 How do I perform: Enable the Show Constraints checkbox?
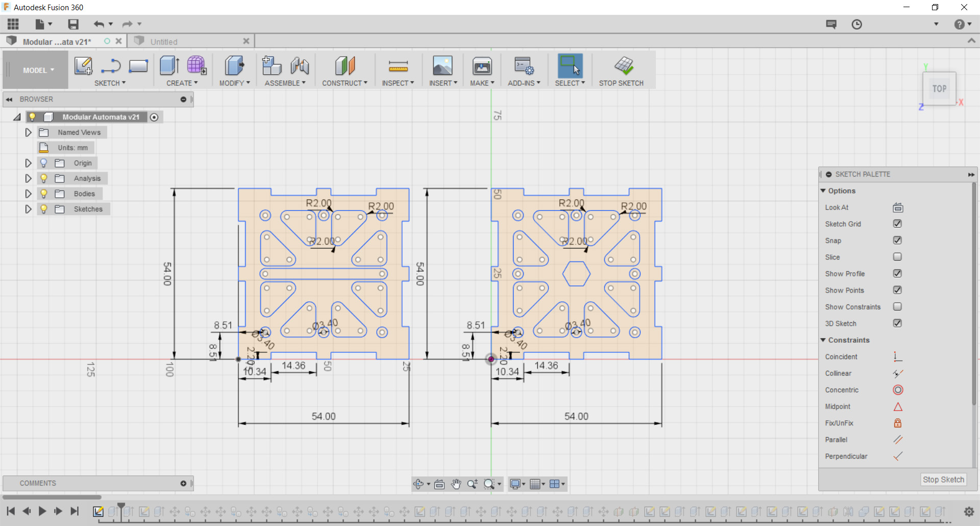click(897, 306)
